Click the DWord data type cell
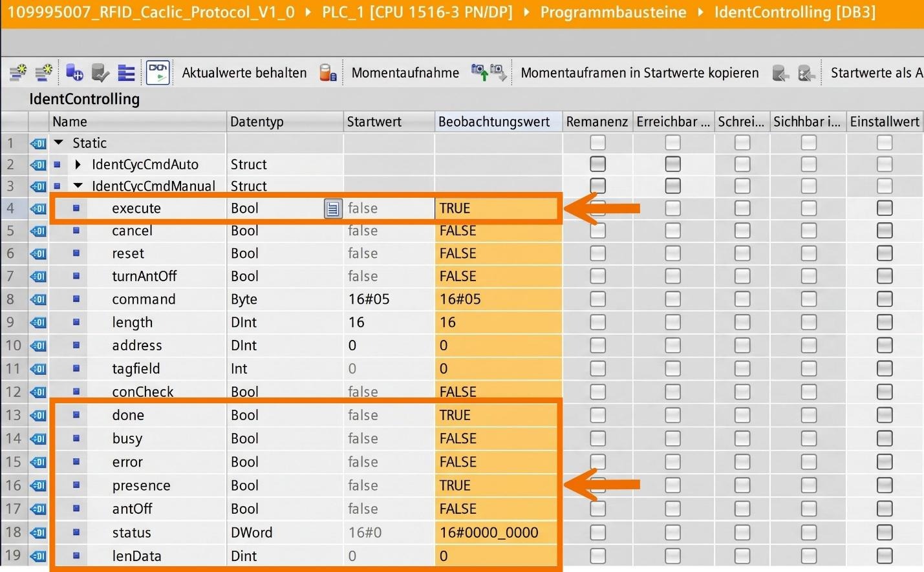The image size is (924, 572). [285, 533]
